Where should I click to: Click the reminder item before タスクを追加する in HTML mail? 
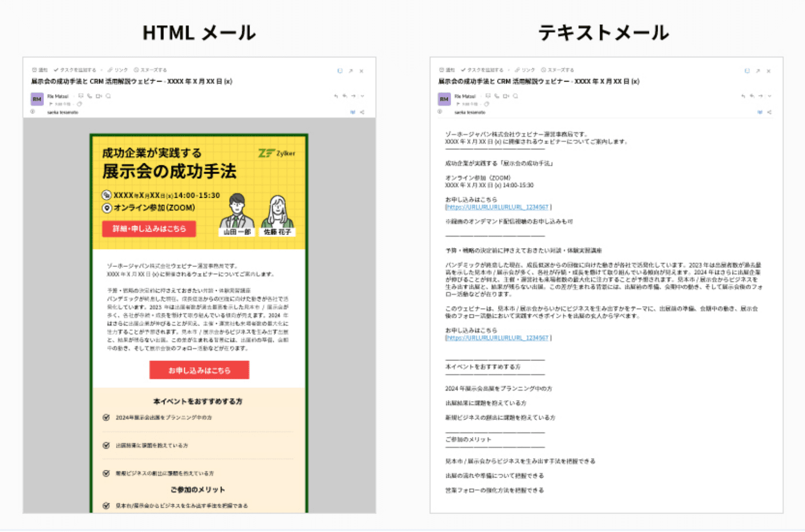(40, 70)
